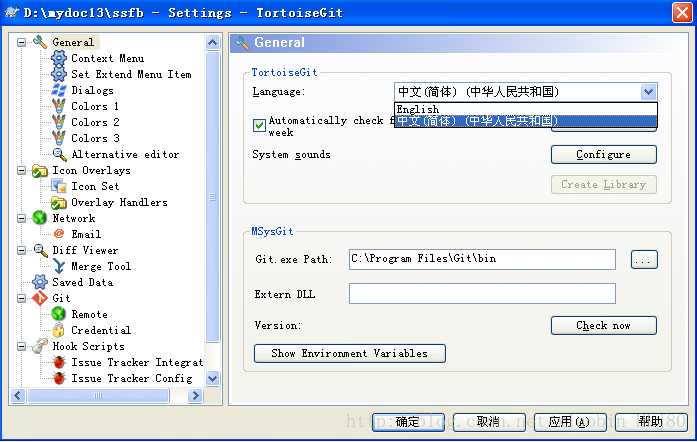This screenshot has width=697, height=442.
Task: Select the Remote tree item
Action: coord(89,314)
